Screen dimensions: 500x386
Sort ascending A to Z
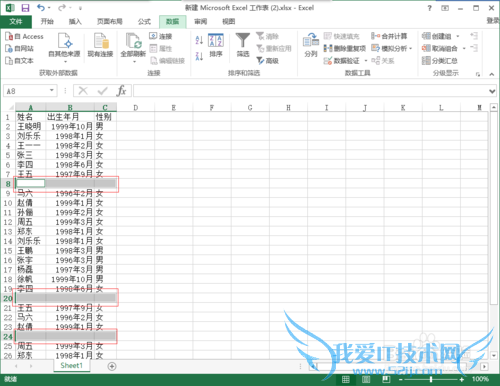click(x=199, y=40)
